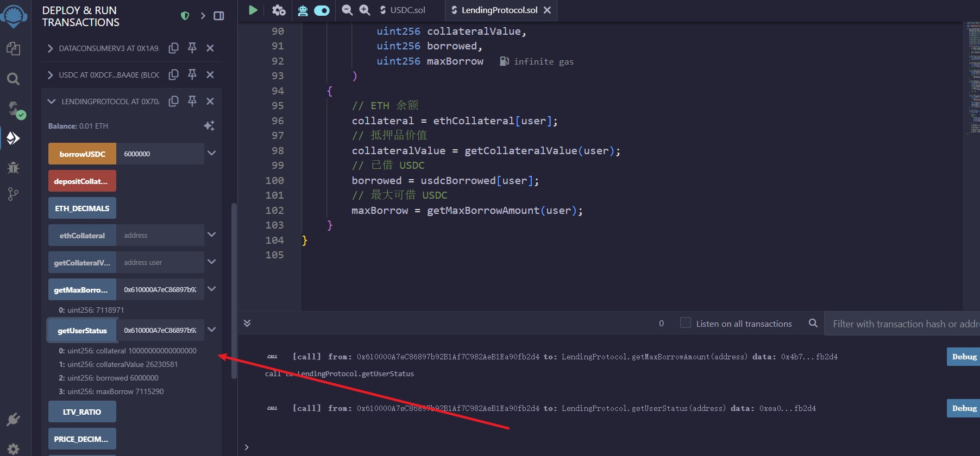Screen dimensions: 980x456
Task: Click the terminal search magnifier icon
Action: [x=813, y=323]
